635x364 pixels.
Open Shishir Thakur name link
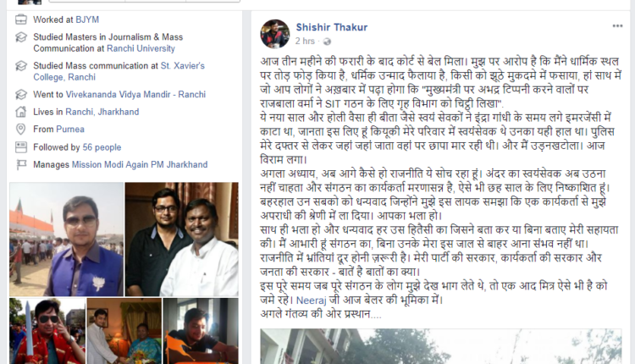(332, 27)
